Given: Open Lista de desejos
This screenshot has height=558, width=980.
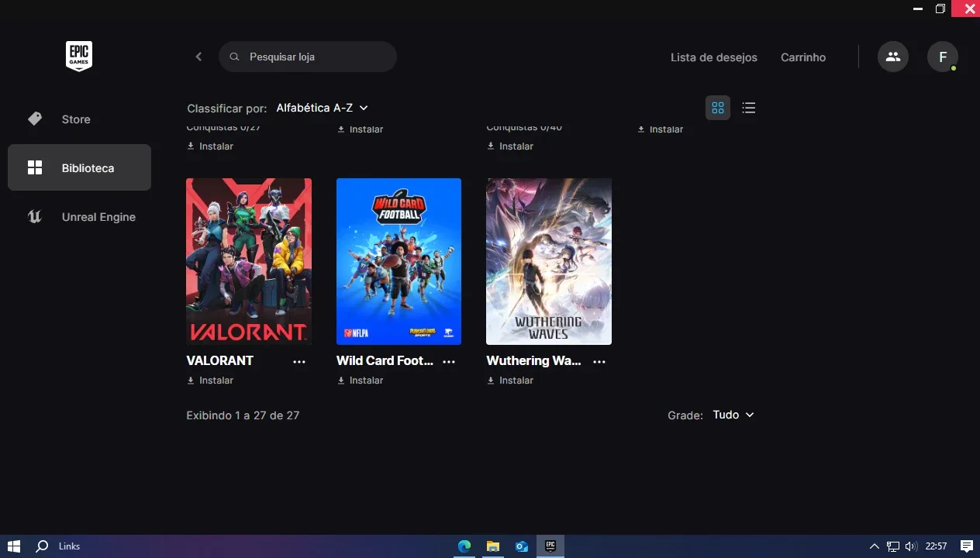Looking at the screenshot, I should [714, 57].
